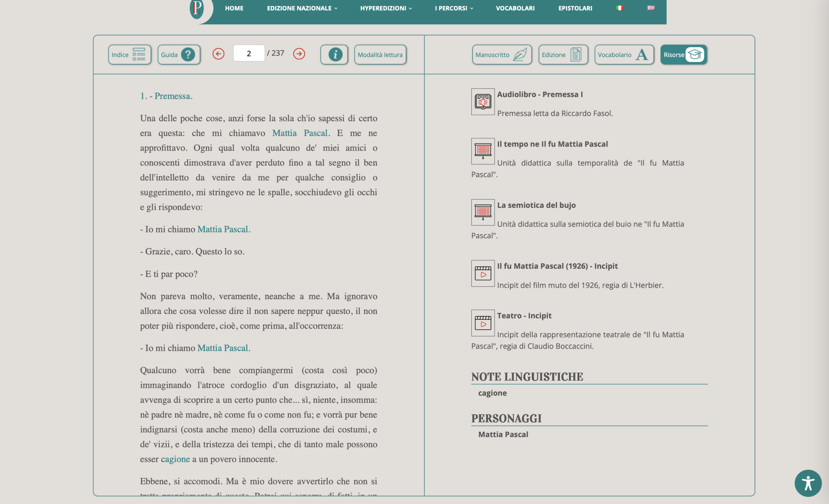This screenshot has height=504, width=829.
Task: Click the page number input field
Action: point(249,53)
